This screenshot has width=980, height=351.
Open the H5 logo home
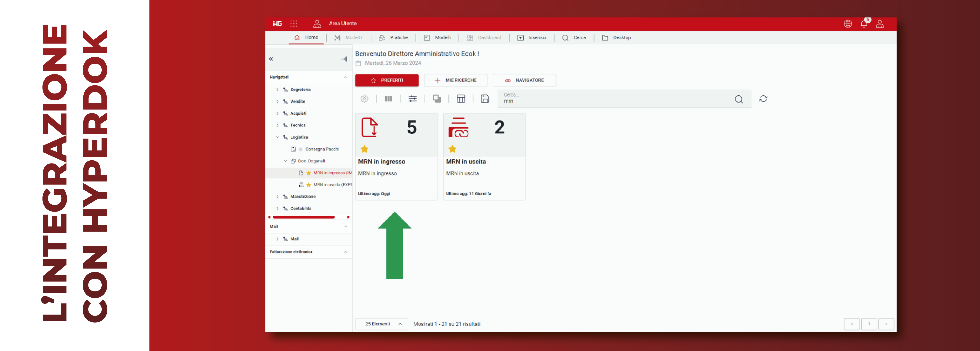coord(277,24)
